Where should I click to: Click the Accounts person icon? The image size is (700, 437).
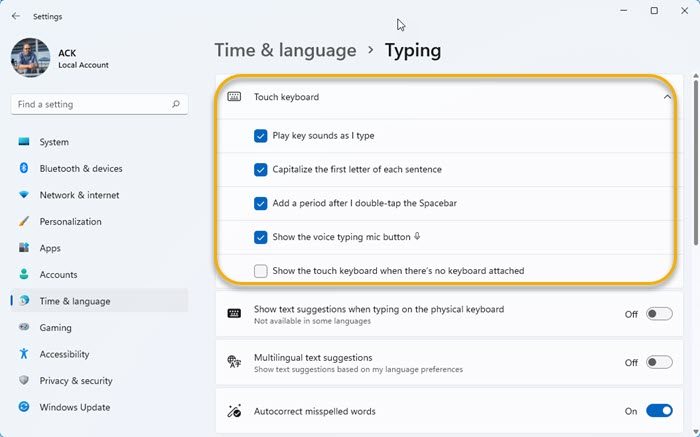click(24, 274)
